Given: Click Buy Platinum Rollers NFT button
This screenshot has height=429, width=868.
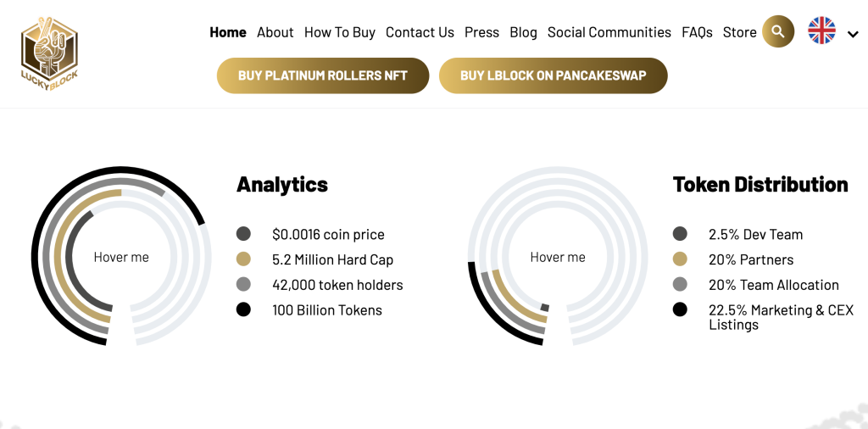Looking at the screenshot, I should (323, 75).
